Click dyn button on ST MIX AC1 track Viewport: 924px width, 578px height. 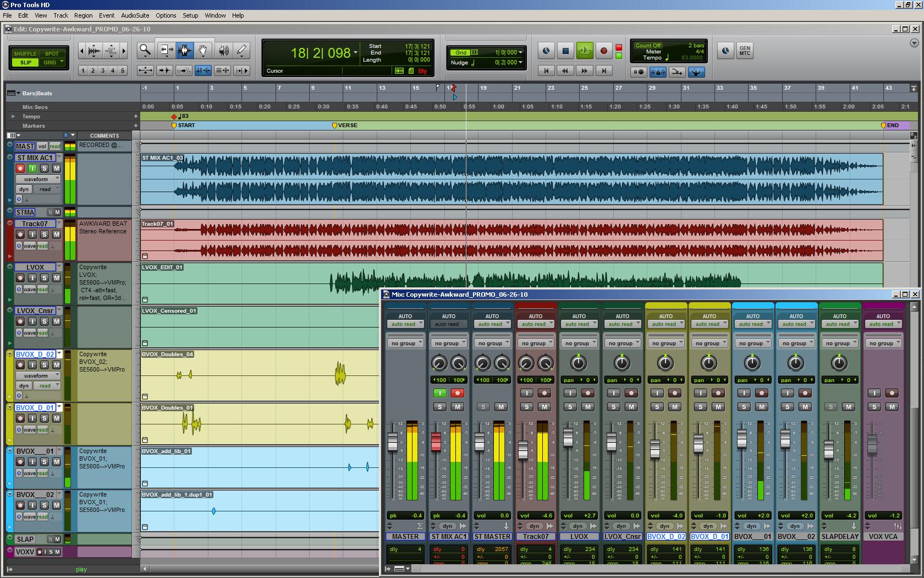(24, 189)
